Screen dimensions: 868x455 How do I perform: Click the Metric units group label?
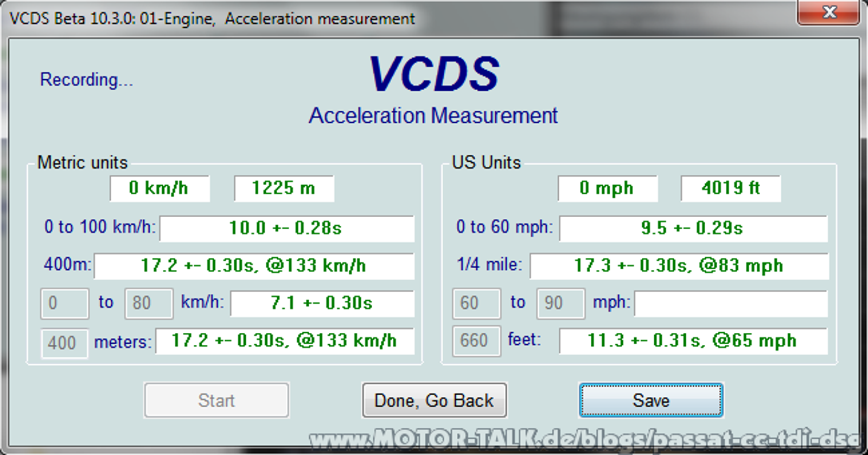pos(82,162)
